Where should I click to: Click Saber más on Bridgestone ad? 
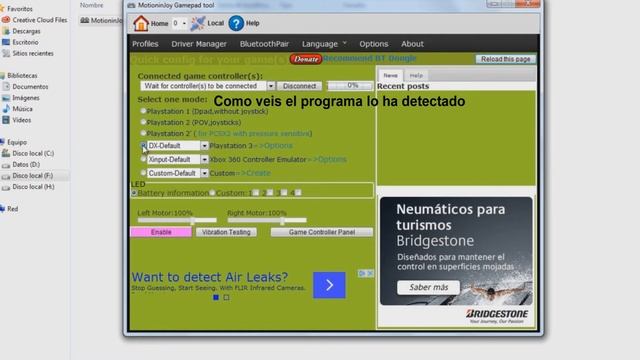pos(429,287)
